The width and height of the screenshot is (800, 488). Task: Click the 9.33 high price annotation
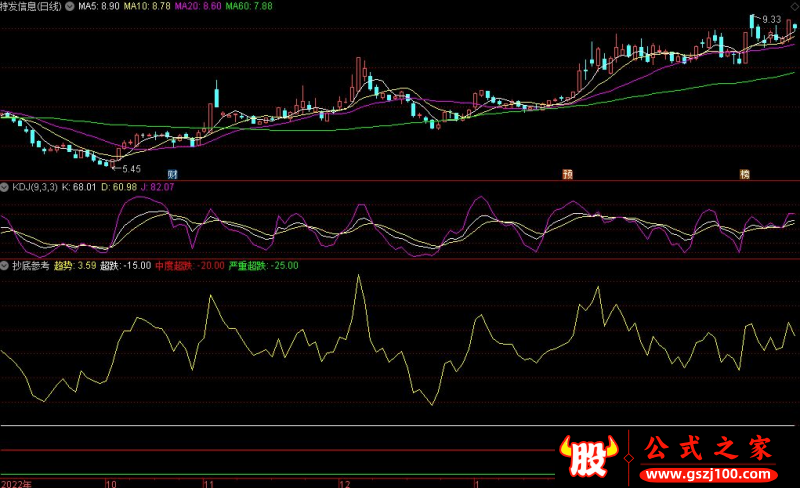[770, 20]
